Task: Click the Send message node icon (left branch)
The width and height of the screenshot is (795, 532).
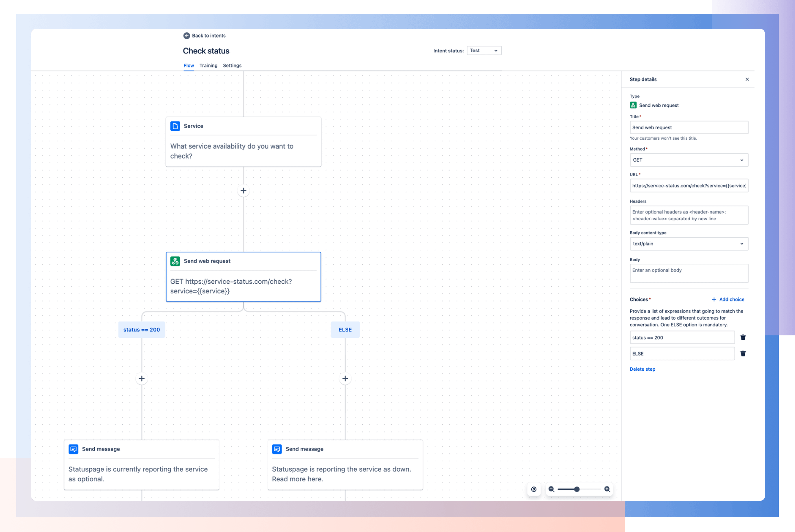Action: pyautogui.click(x=74, y=449)
